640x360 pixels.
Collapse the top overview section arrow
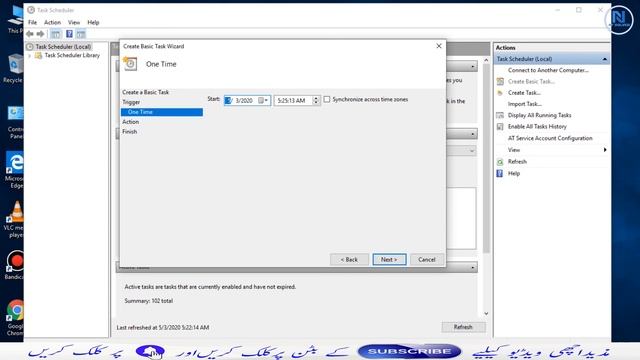click(473, 66)
